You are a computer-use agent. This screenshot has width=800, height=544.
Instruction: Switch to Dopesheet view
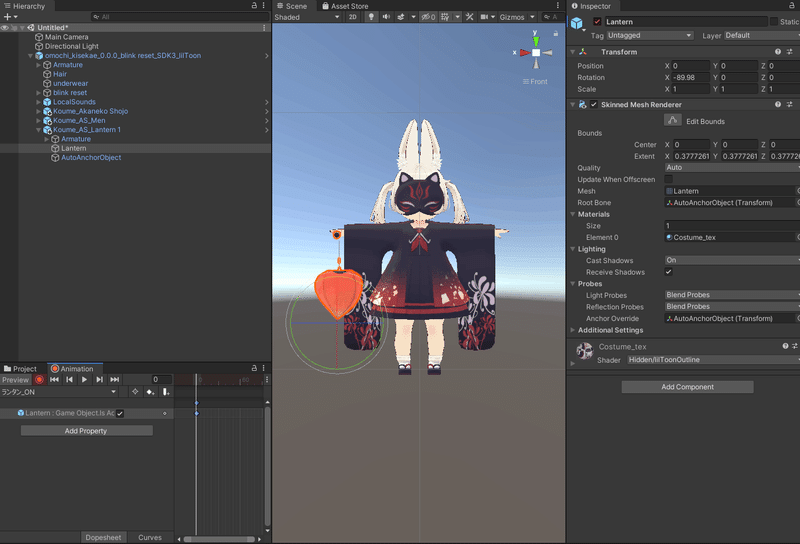pyautogui.click(x=103, y=537)
